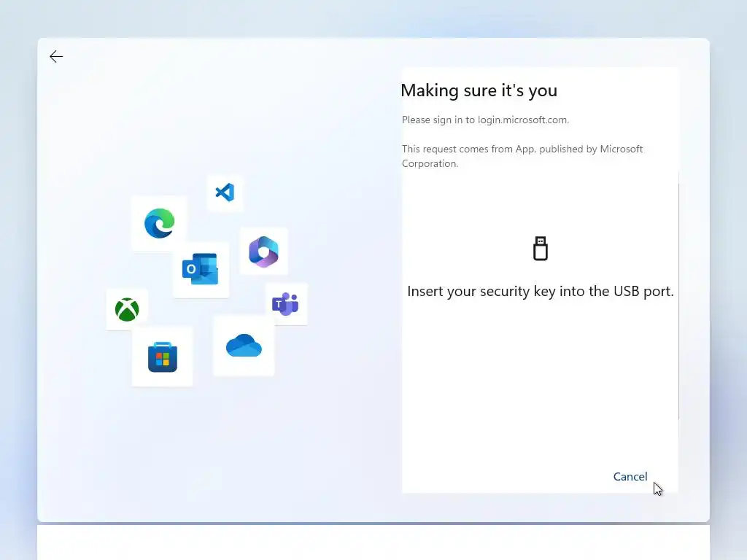Click the Microsoft Store icon
Viewport: 747px width, 560px height.
(163, 357)
